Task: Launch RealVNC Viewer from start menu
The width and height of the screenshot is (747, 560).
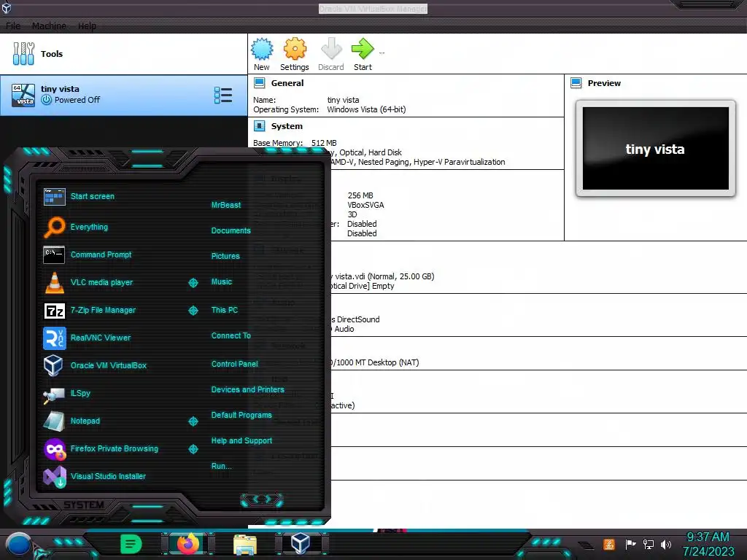Action: tap(87, 338)
